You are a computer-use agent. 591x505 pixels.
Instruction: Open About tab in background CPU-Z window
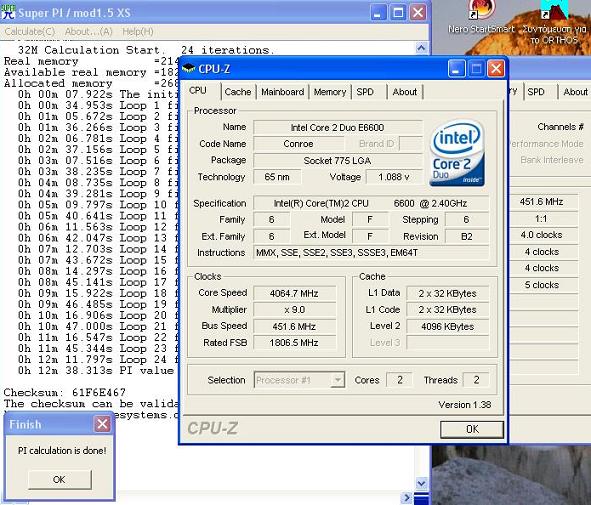point(575,92)
